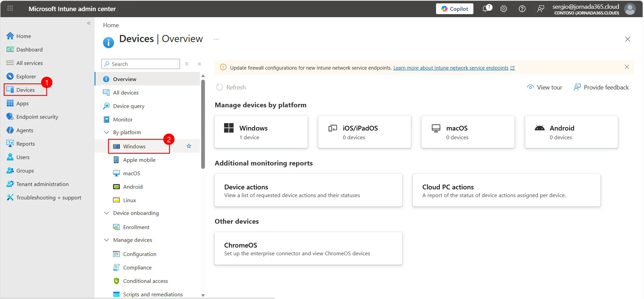The height and width of the screenshot is (299, 644).
Task: Dismiss the firewall update notification banner
Action: pyautogui.click(x=627, y=67)
